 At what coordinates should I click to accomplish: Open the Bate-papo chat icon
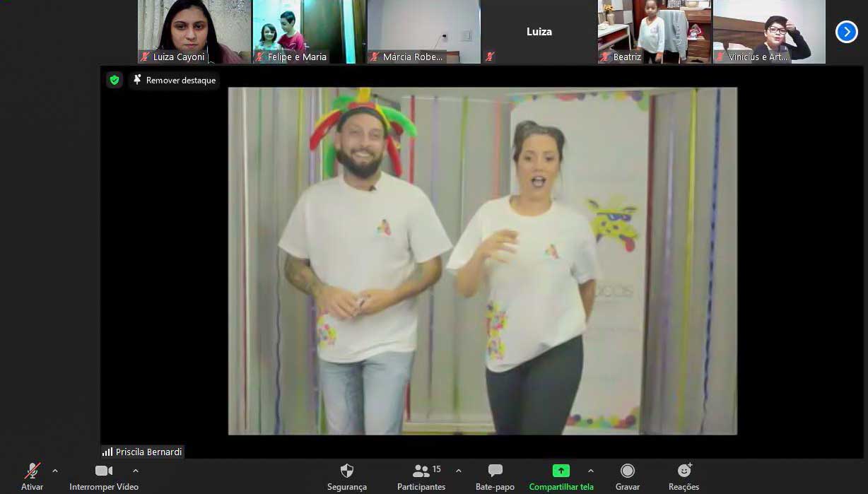click(x=495, y=471)
